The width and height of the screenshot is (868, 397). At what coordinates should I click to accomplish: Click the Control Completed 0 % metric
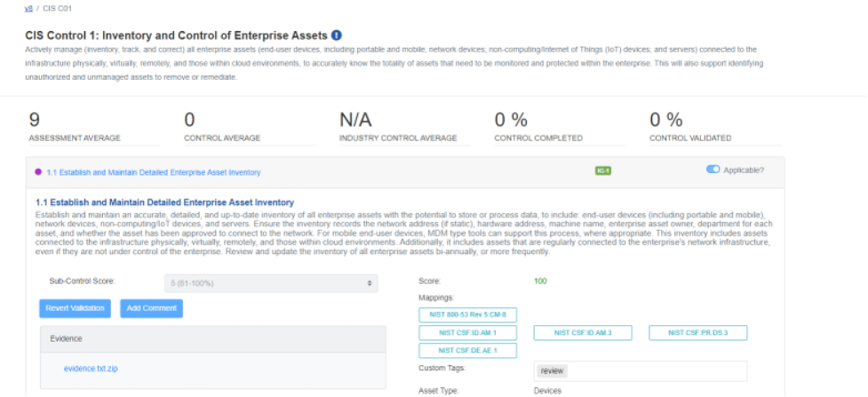511,120
